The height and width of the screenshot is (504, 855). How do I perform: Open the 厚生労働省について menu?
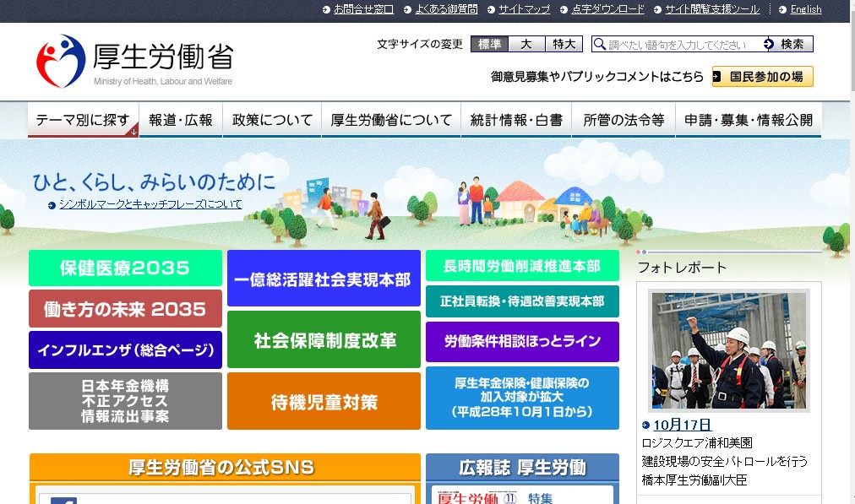pyautogui.click(x=391, y=119)
